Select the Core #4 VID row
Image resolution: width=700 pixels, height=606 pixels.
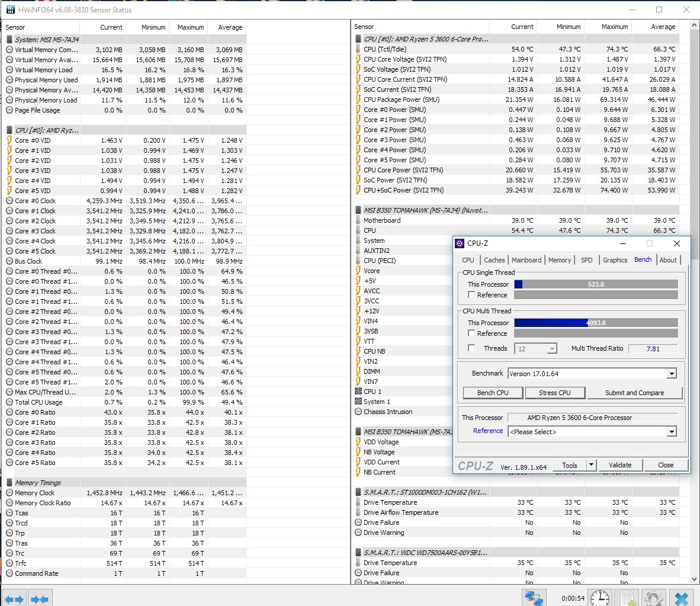[124, 181]
